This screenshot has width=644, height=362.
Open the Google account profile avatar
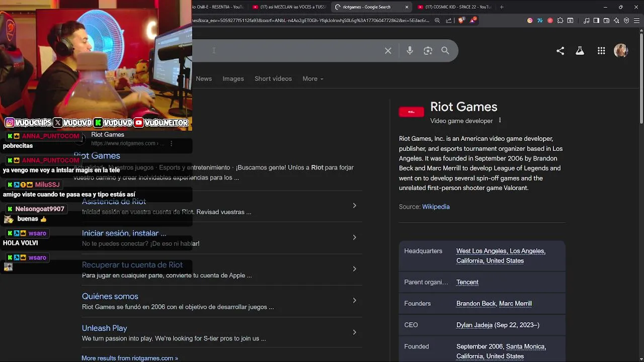coord(621,51)
